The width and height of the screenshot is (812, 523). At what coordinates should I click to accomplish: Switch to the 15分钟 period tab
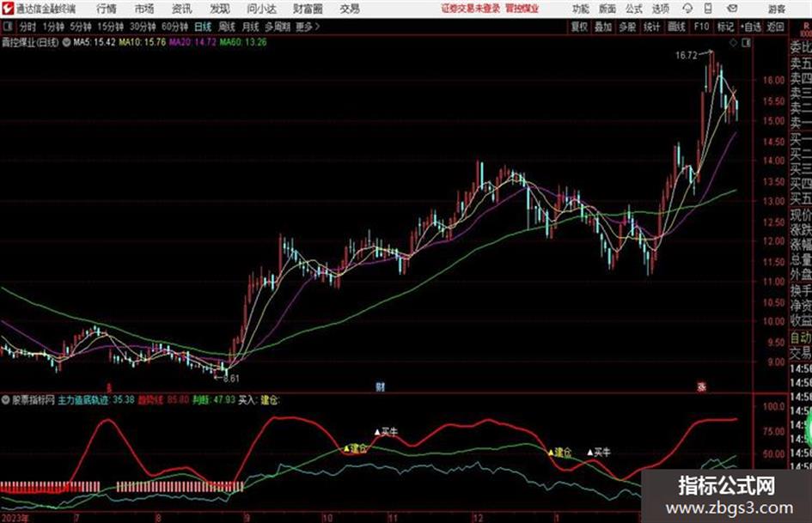[110, 27]
